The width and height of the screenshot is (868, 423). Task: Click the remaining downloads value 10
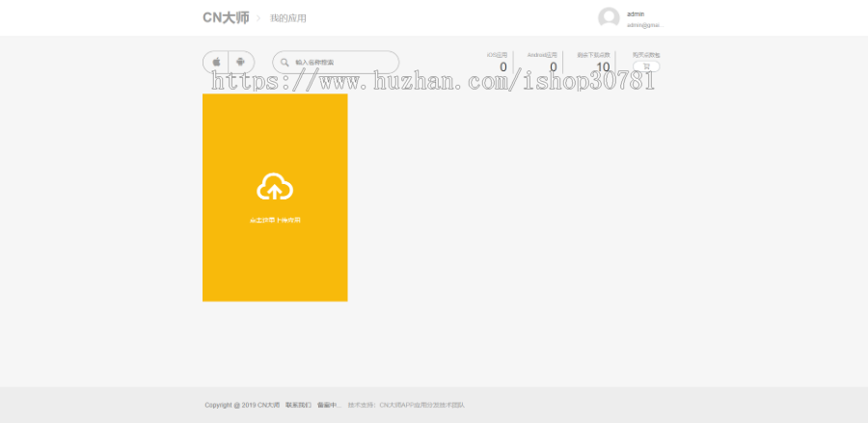pos(603,67)
